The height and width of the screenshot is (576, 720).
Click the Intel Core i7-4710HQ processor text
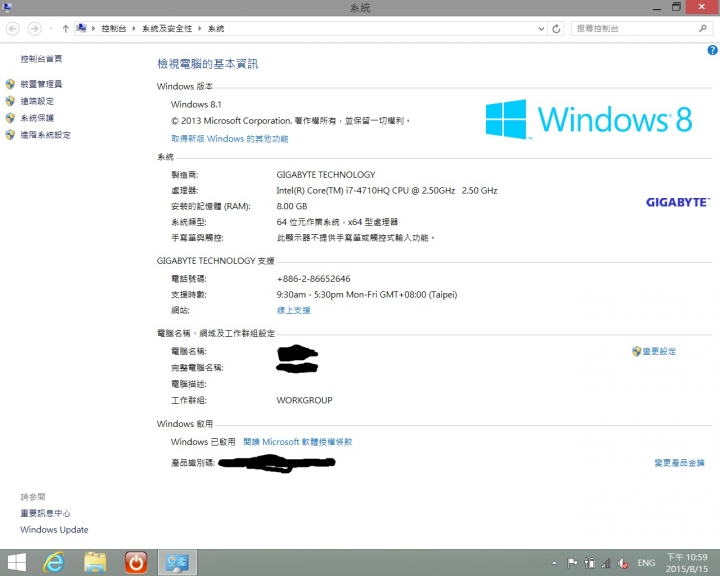(387, 191)
